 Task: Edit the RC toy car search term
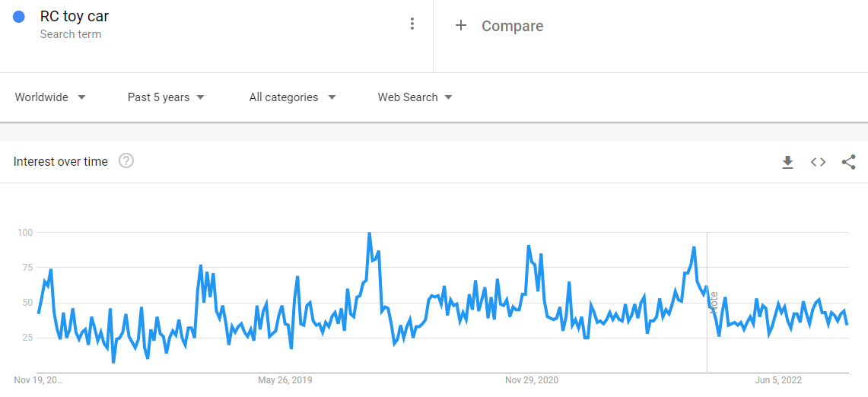coord(75,16)
